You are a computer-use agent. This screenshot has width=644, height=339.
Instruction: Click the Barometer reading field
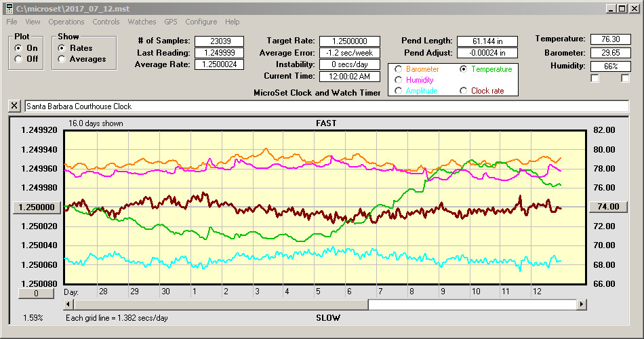click(x=610, y=53)
